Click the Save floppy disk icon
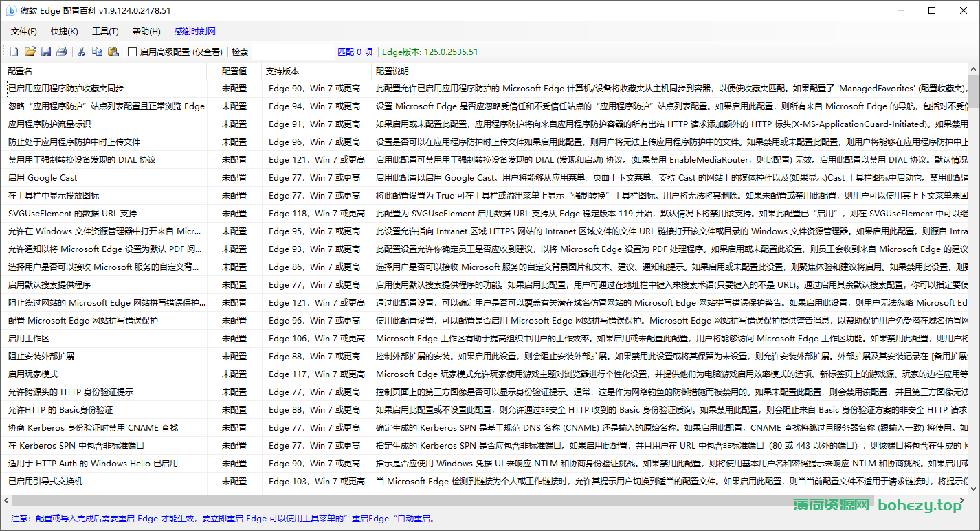Screen dimensions: 980x531 (x=46, y=52)
